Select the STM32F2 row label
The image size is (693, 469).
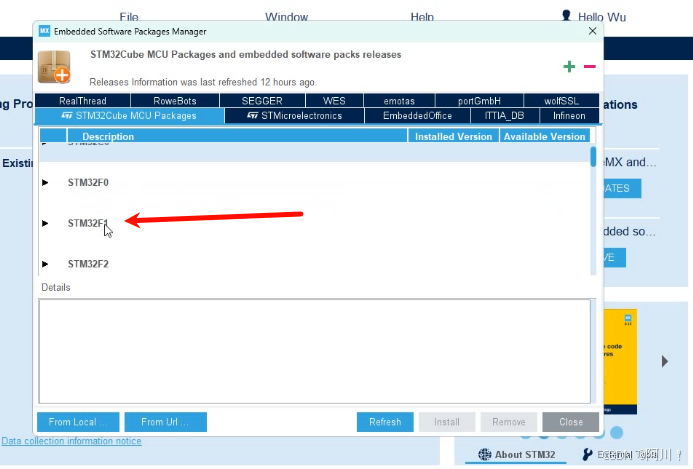(x=88, y=264)
